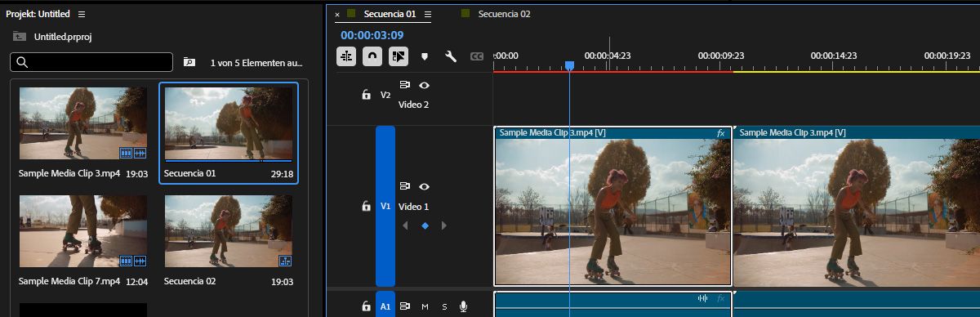Toggle V1 track targeting button
Screen dimensions: 980x317
pyautogui.click(x=385, y=207)
